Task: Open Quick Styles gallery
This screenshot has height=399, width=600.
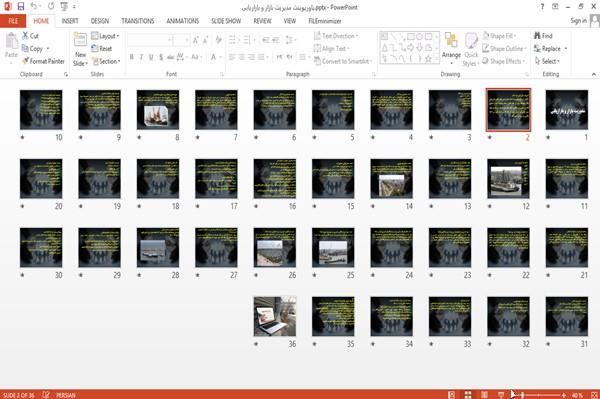Action: [x=471, y=49]
